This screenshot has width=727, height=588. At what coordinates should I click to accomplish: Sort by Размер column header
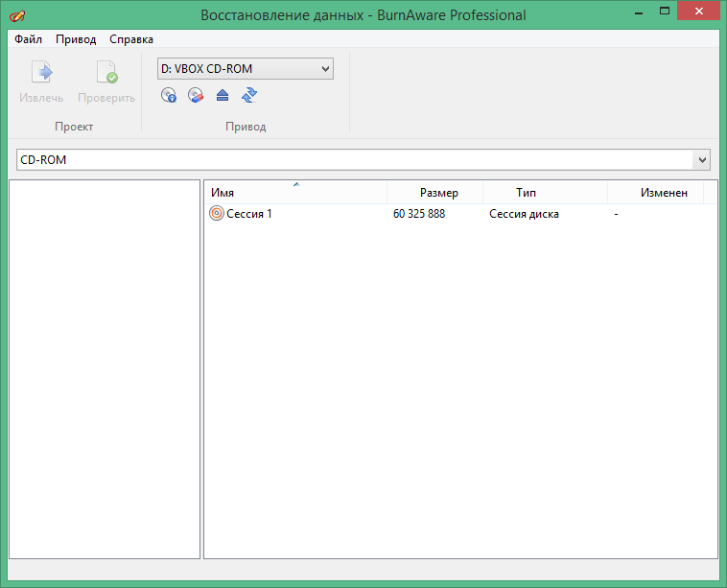(437, 193)
